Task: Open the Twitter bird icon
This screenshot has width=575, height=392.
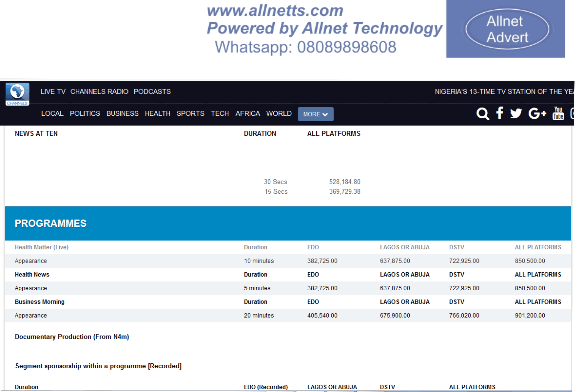Action: pos(516,114)
